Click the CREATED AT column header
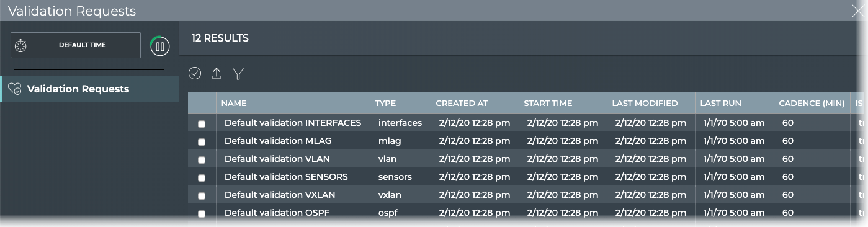This screenshot has width=868, height=227. point(462,103)
